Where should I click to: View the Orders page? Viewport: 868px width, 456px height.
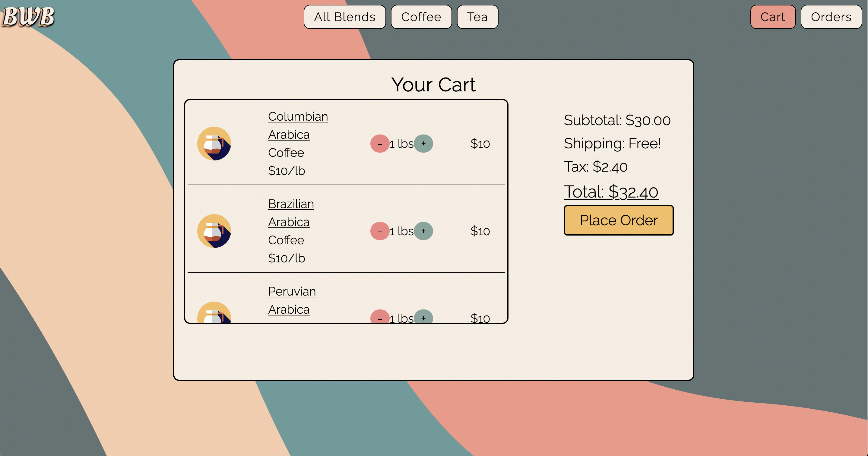pyautogui.click(x=831, y=17)
